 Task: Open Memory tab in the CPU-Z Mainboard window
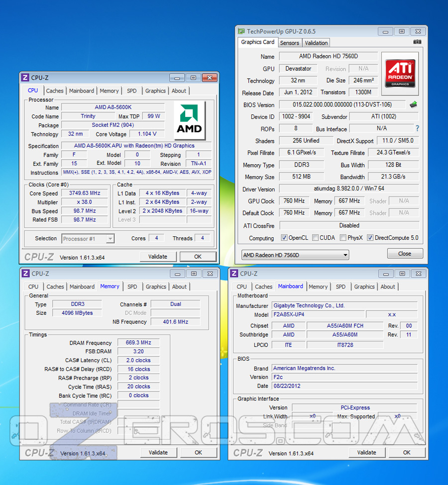318,287
